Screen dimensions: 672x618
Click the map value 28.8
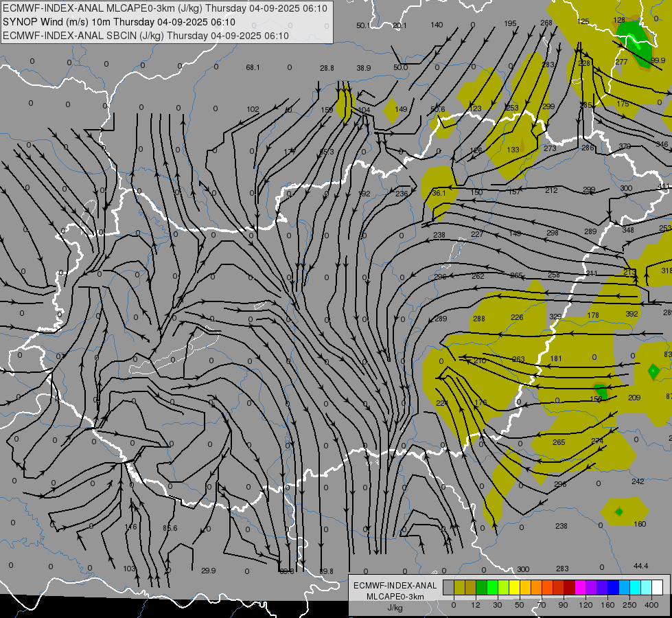tap(327, 68)
